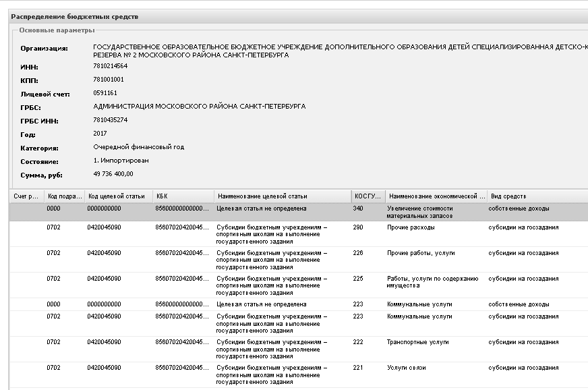Click Наименование экономической column header

point(436,196)
